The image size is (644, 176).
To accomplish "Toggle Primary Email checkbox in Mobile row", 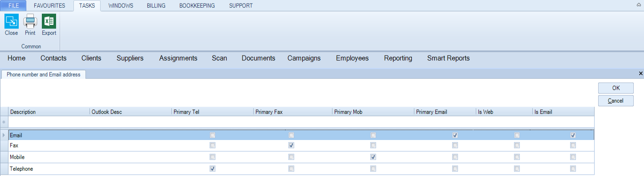I will pyautogui.click(x=455, y=157).
